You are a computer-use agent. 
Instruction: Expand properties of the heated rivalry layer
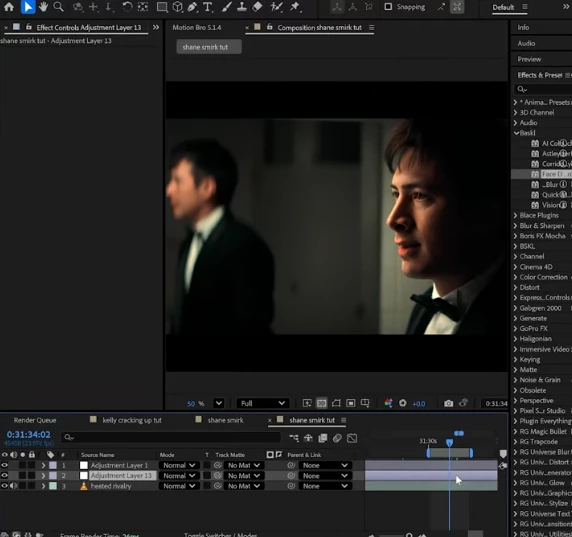coord(43,486)
